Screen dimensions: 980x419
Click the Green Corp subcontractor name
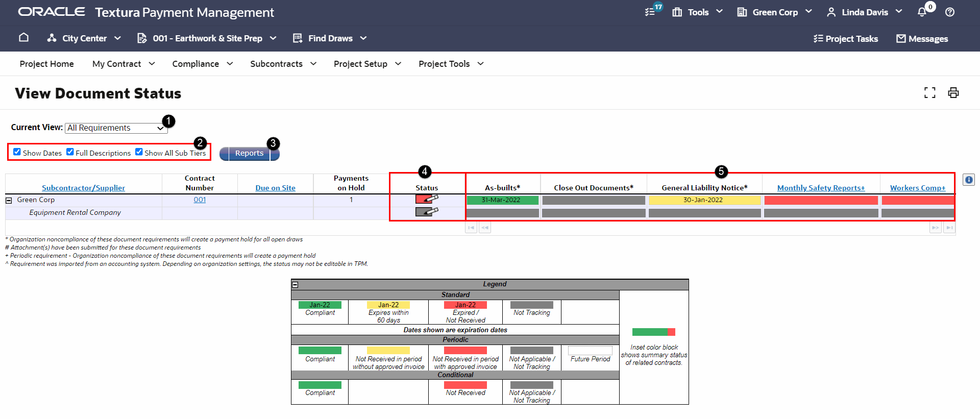click(36, 200)
